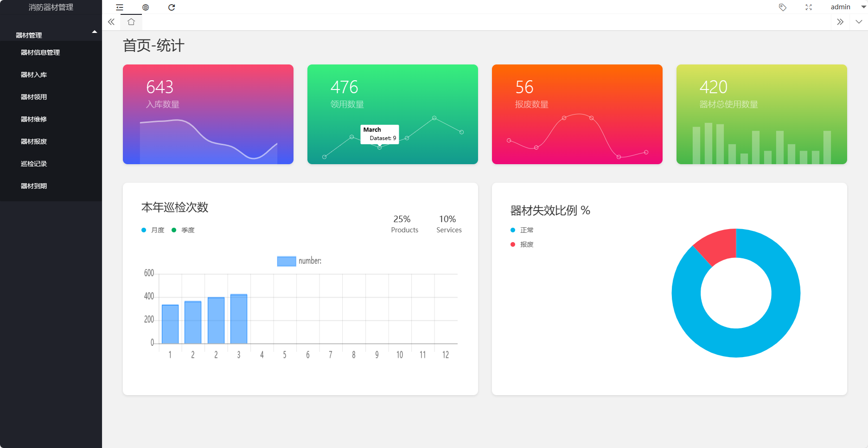Select the home tab icon
The height and width of the screenshot is (448, 868).
[x=131, y=22]
